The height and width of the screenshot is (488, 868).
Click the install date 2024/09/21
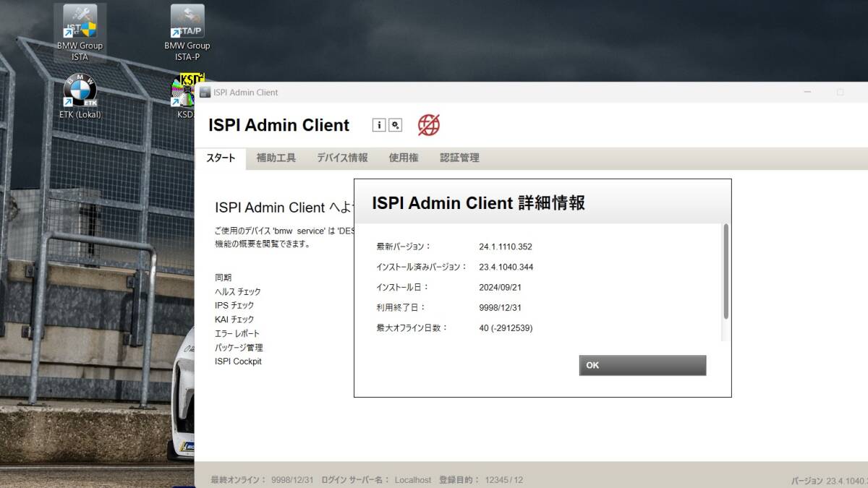(x=500, y=287)
